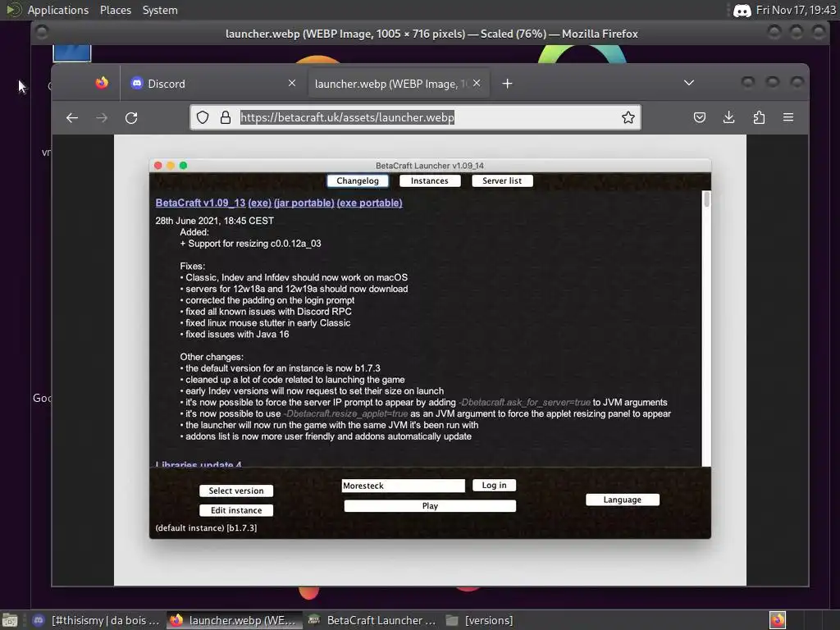Viewport: 840px width, 630px height.
Task: Click the outer window menu button at title bar left
Action: pos(42,33)
